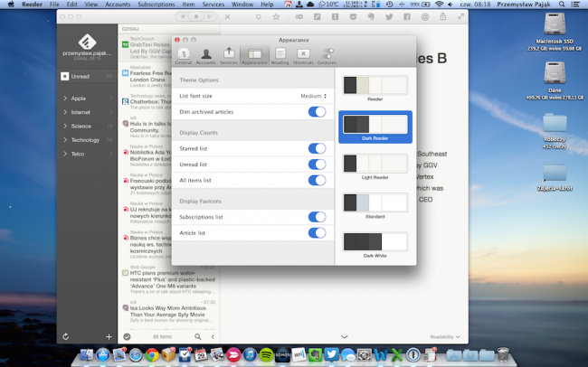Open Spotify in the Dock
The width and height of the screenshot is (588, 367).
pos(266,354)
